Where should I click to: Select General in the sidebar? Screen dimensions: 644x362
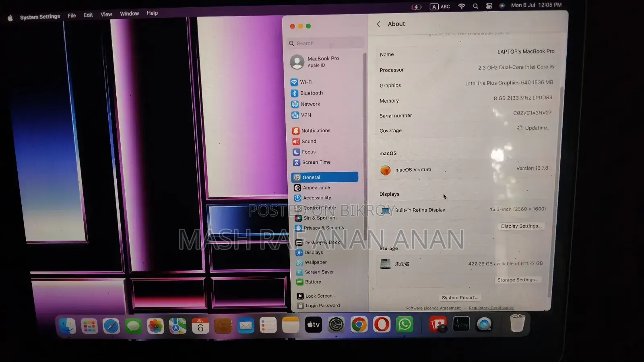[x=324, y=177]
